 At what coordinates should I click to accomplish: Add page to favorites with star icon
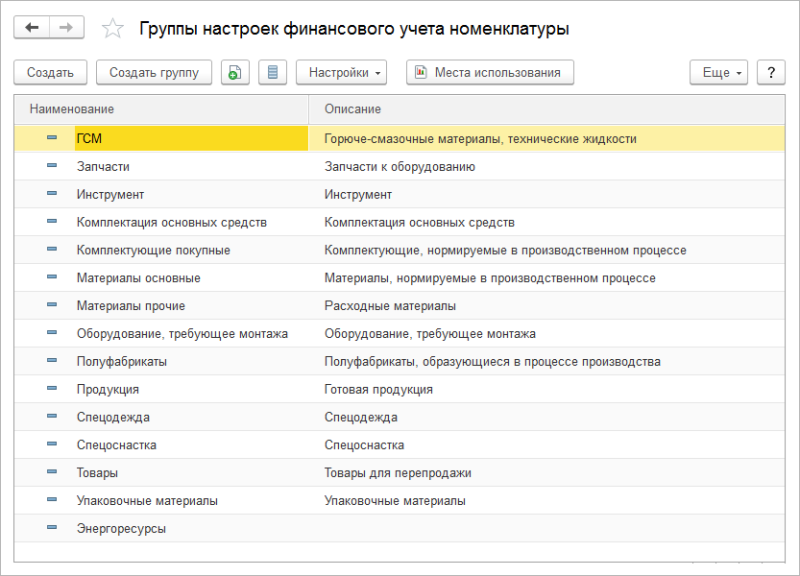pos(112,29)
